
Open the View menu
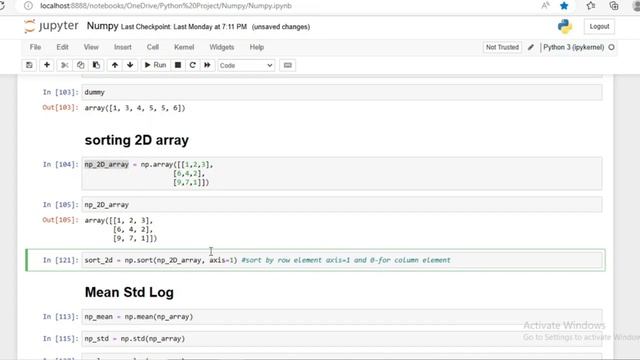(91, 47)
